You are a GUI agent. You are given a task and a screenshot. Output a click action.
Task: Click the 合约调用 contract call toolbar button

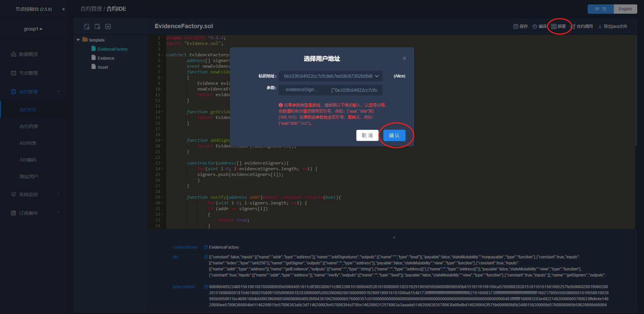582,26
